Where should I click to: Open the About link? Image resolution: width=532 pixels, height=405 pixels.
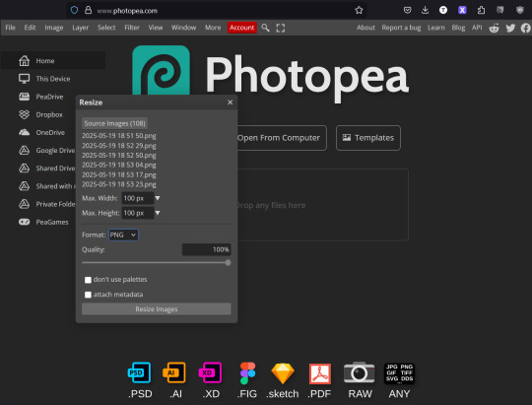(x=366, y=28)
